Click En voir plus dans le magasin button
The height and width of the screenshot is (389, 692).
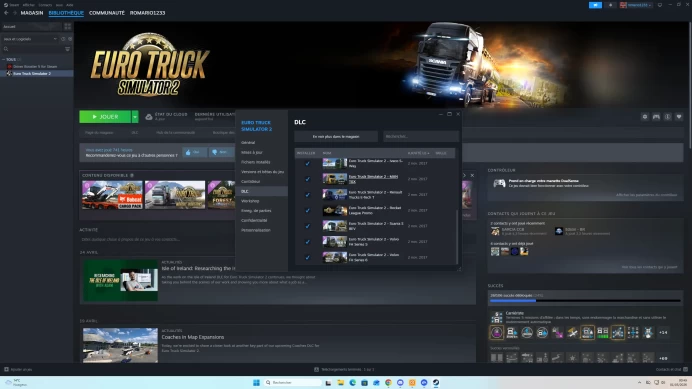pos(336,136)
